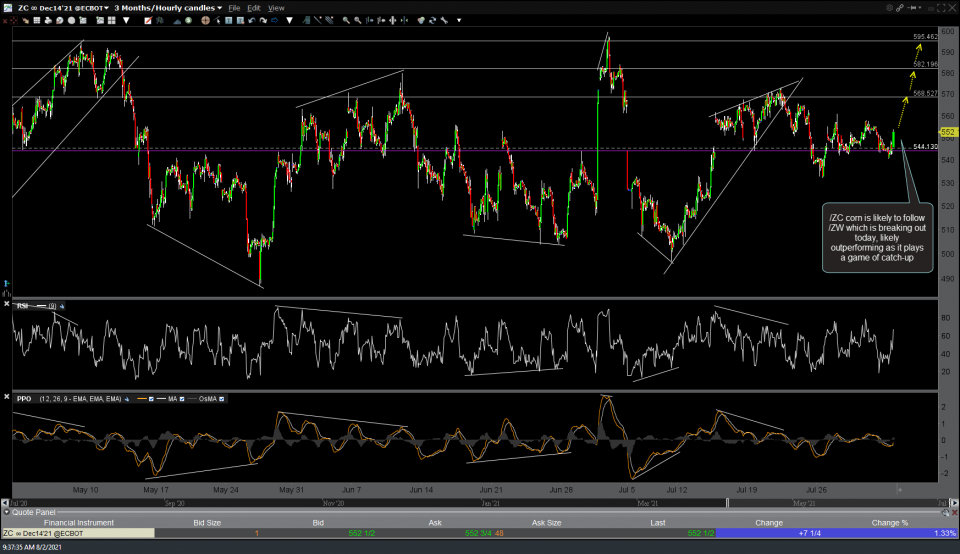This screenshot has width=960, height=554.
Task: Toggle the PPO line checkbox
Action: click(151, 399)
